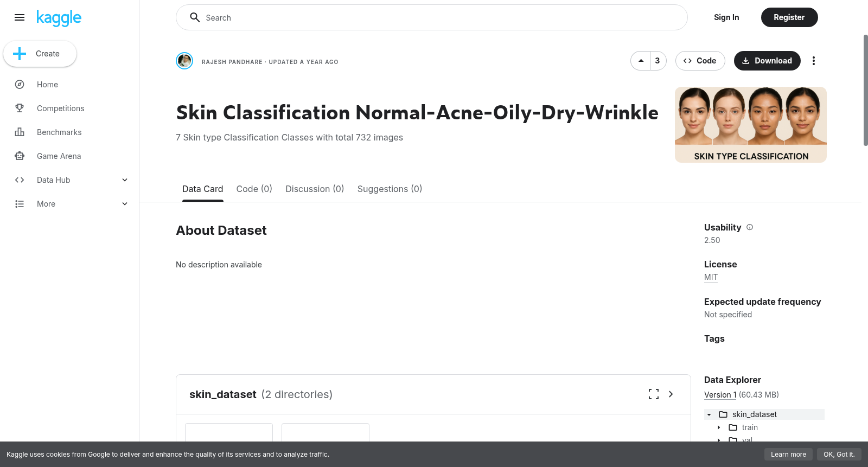This screenshot has width=868, height=467.
Task: Click the search magnifier icon
Action: 195,17
